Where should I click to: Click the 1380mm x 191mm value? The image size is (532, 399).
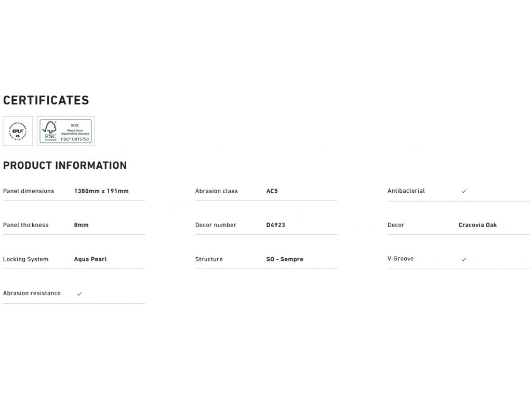(x=101, y=191)
